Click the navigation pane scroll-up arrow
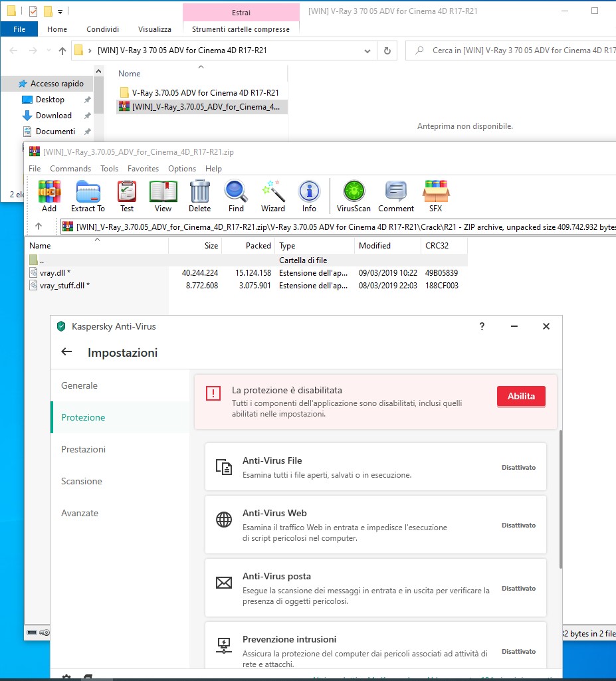The height and width of the screenshot is (681, 616). pyautogui.click(x=99, y=71)
